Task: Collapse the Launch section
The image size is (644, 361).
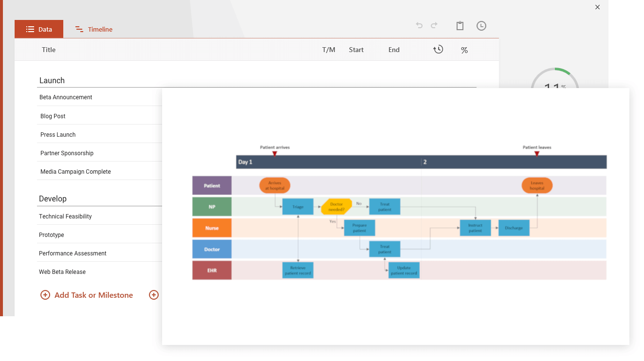Action: coord(52,80)
